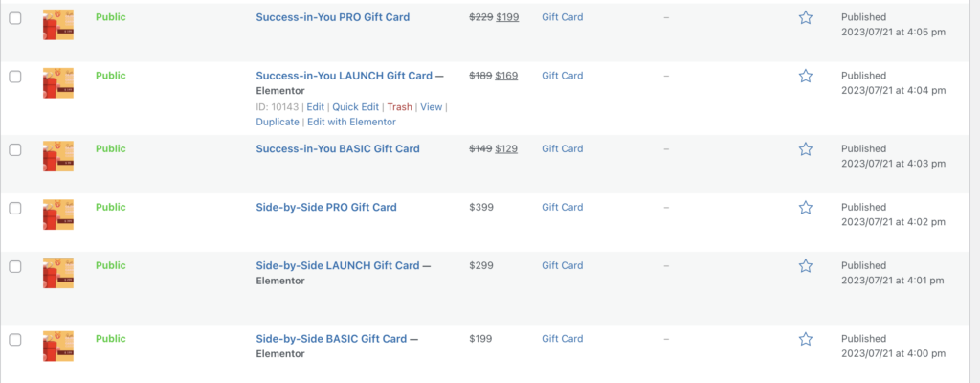Viewport: 980px width, 383px height.
Task: Feature the Side-by-Side LAUNCH Gift Card with star
Action: pos(806,266)
